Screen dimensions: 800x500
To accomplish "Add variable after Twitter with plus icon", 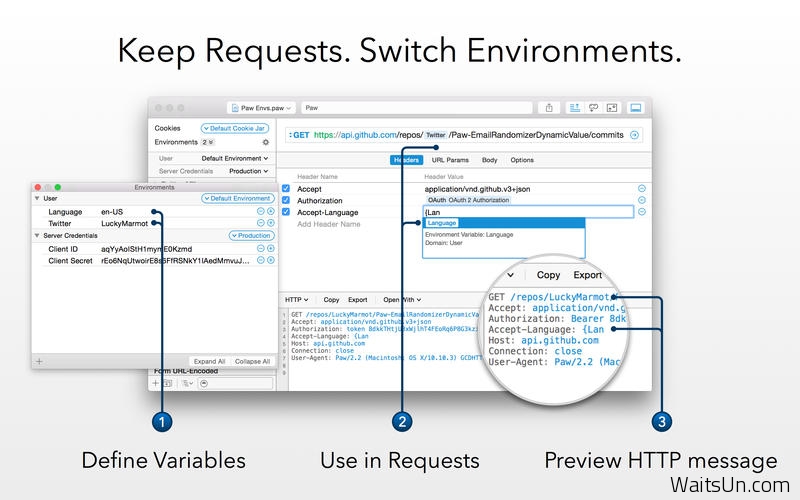I will 271,223.
